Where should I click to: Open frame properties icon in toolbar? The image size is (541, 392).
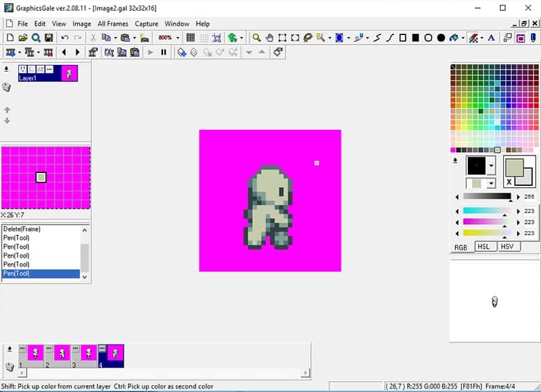pyautogui.click(x=93, y=52)
